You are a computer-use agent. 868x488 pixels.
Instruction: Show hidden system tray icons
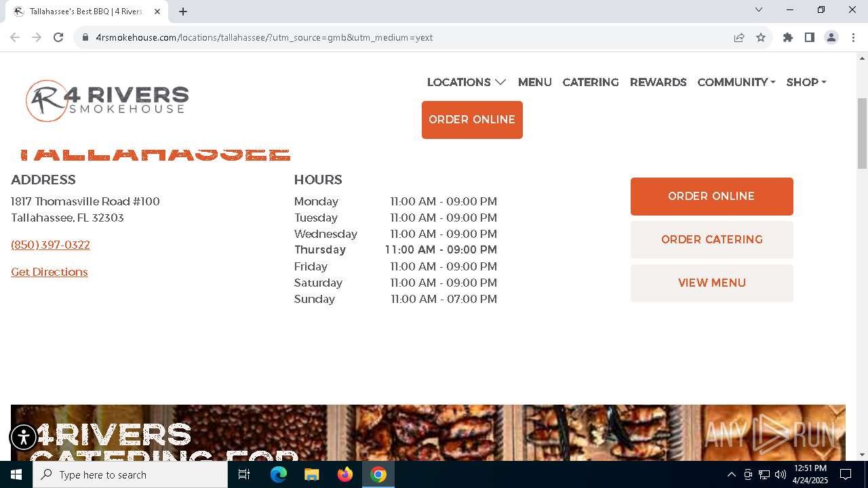(731, 474)
